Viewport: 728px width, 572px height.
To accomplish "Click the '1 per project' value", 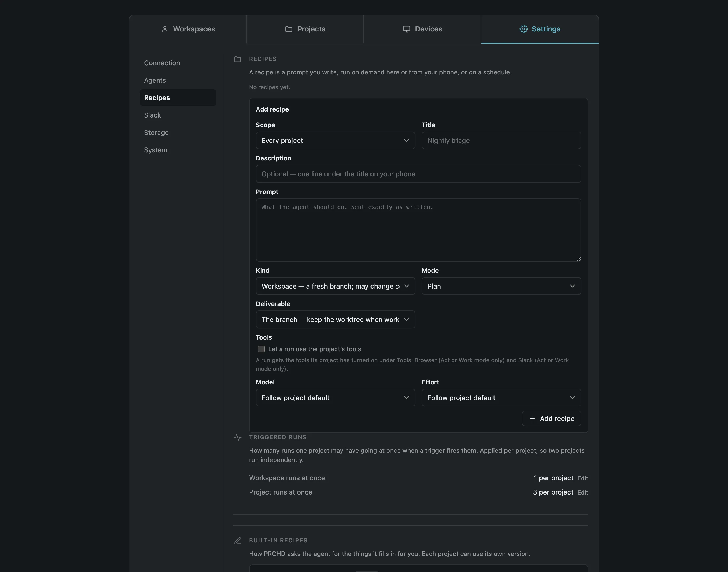I will pyautogui.click(x=553, y=478).
